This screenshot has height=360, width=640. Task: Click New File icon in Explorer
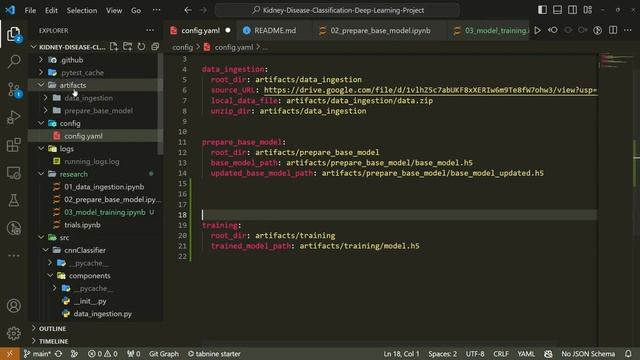coord(114,47)
